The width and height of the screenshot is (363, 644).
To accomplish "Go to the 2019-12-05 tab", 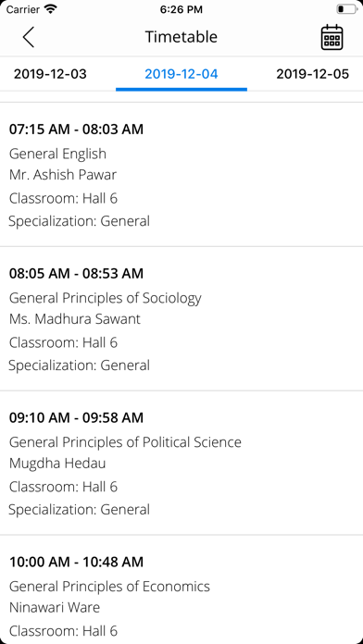I will (x=312, y=74).
